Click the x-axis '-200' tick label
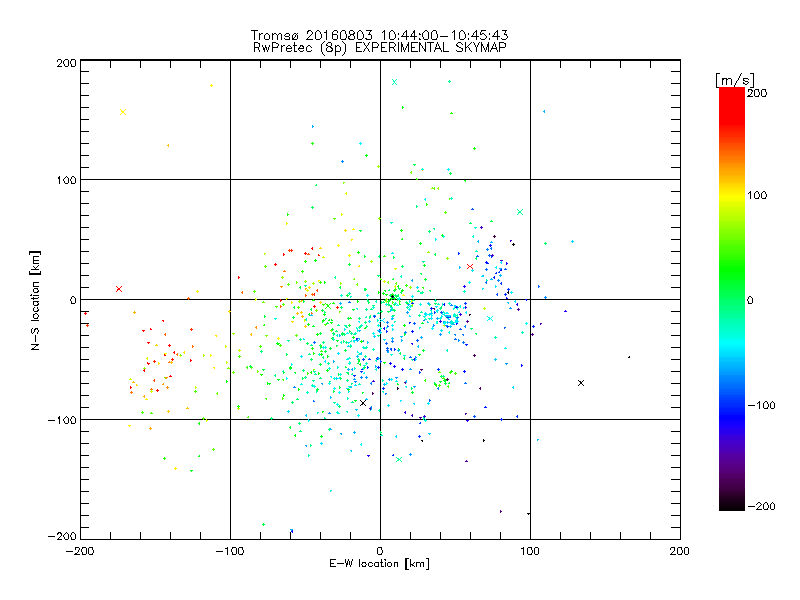Image resolution: width=800 pixels, height=600 pixels. pos(80,551)
